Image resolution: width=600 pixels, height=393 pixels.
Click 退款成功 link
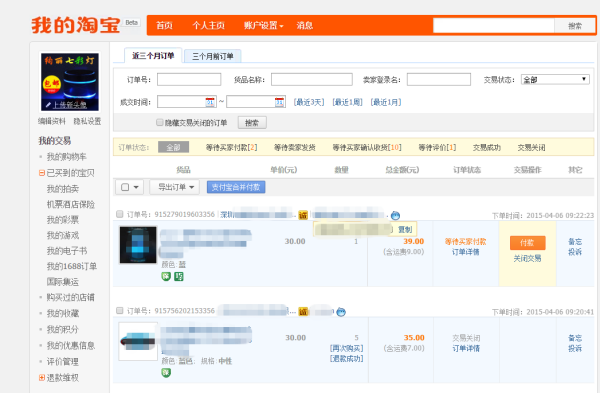(346, 359)
